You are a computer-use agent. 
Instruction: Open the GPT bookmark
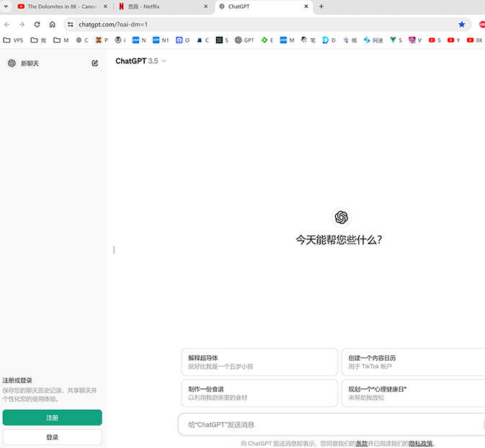(x=244, y=40)
